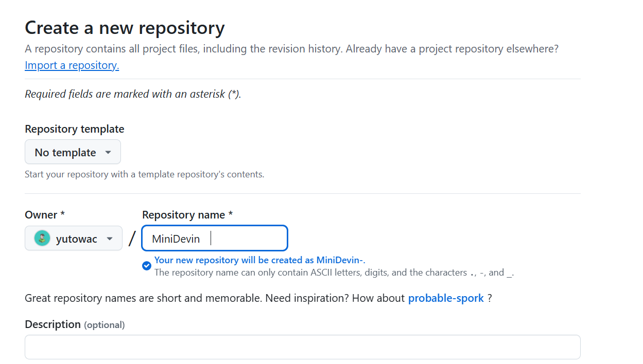
Task: Click the MiniDevin text in name field
Action: pos(176,239)
